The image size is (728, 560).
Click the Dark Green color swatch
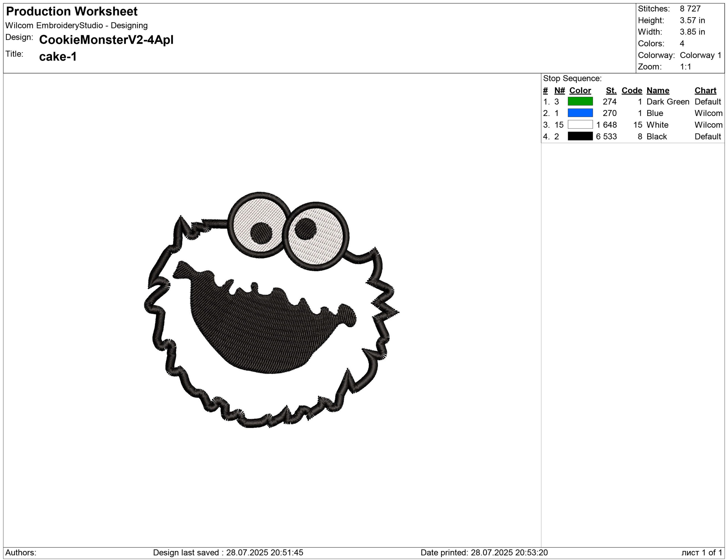580,101
